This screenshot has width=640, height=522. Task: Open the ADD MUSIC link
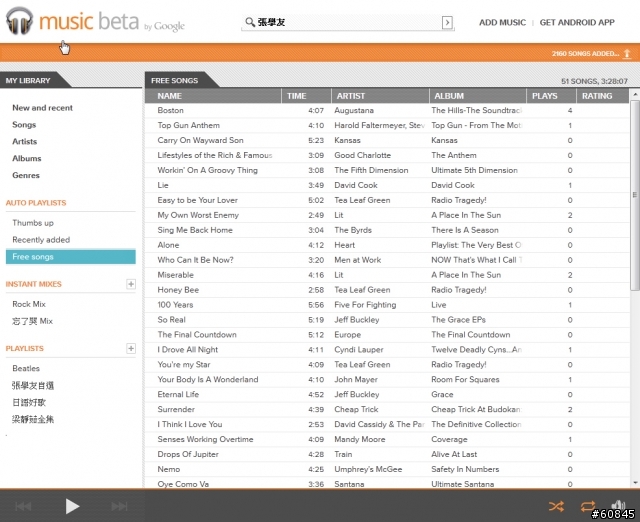[x=502, y=22]
